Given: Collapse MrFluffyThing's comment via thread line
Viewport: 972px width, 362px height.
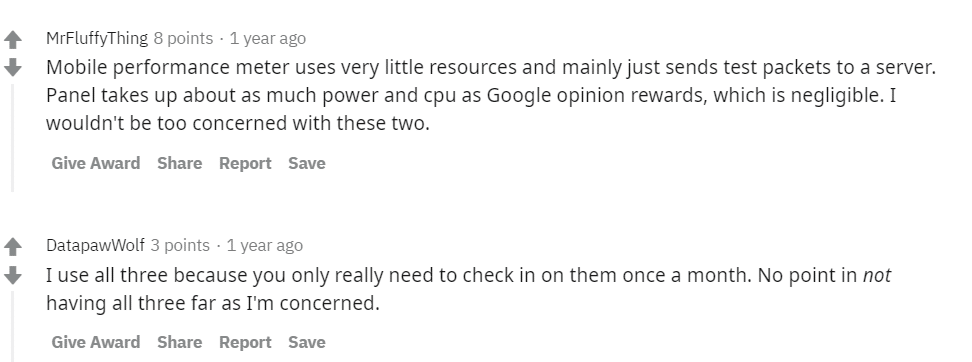Looking at the screenshot, I should (x=12, y=138).
